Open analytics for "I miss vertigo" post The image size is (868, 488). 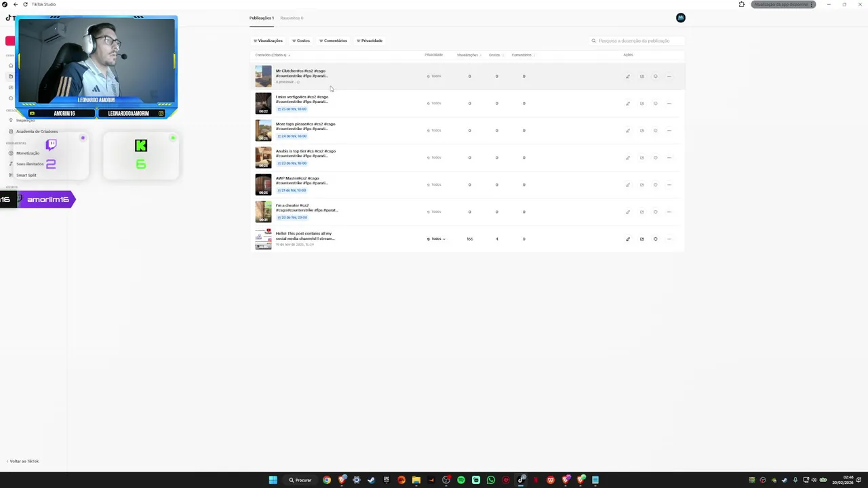point(642,104)
